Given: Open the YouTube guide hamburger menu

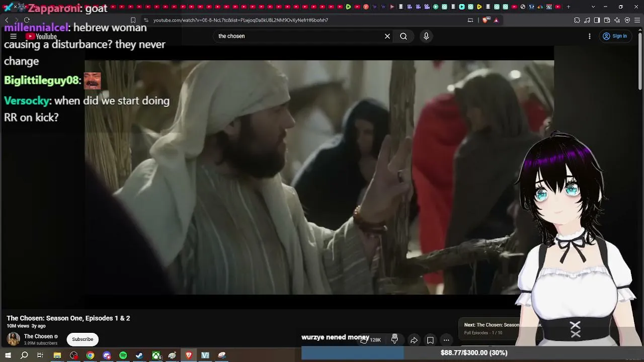Looking at the screenshot, I should click(x=14, y=36).
